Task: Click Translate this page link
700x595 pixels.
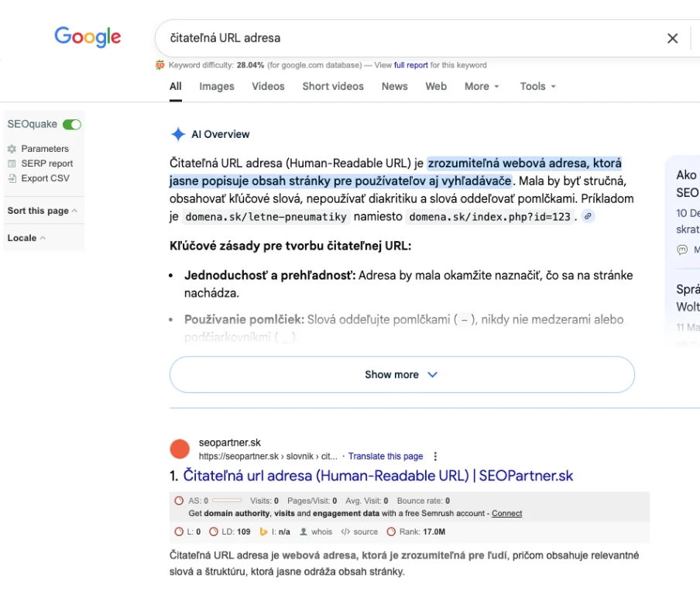Action: click(386, 456)
